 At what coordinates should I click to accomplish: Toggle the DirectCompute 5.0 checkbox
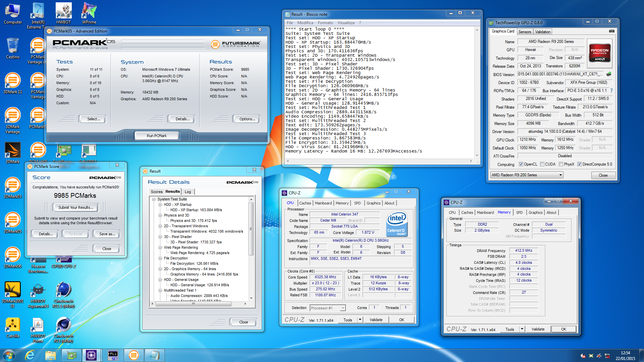(579, 164)
